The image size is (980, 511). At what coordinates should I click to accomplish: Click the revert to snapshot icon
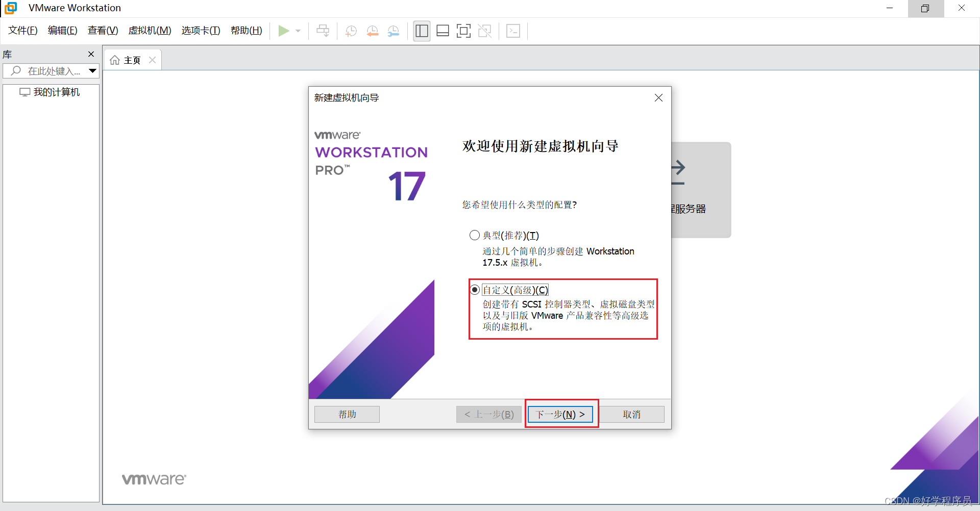point(372,31)
